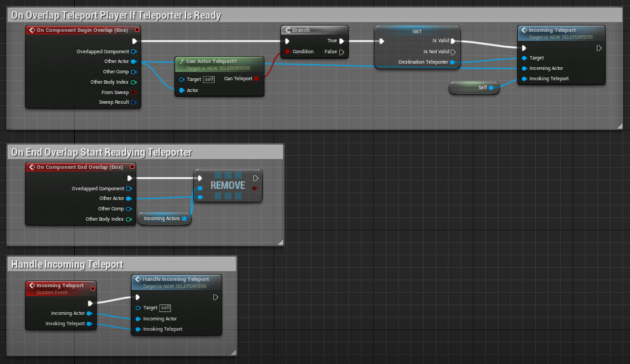630x364 pixels.
Task: Select the On Component End Overlap (Box) node header
Action: 80,167
